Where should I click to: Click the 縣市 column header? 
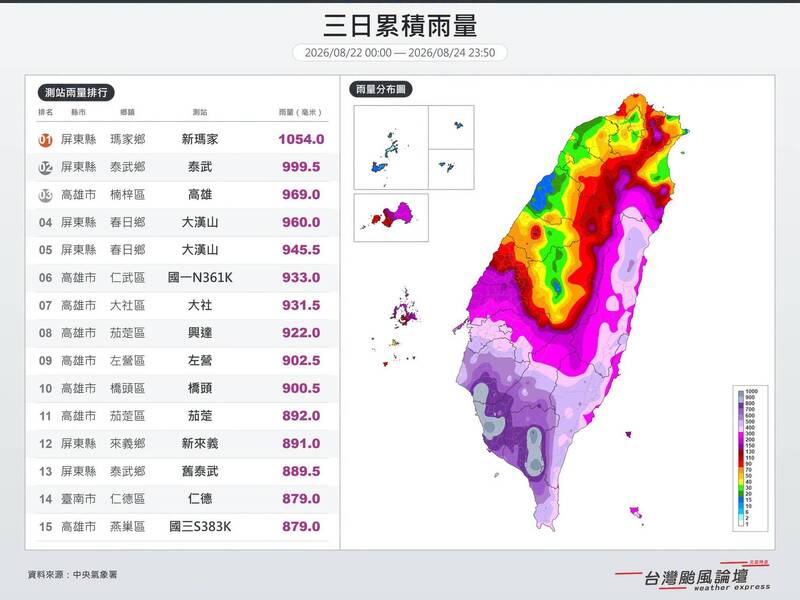(78, 112)
